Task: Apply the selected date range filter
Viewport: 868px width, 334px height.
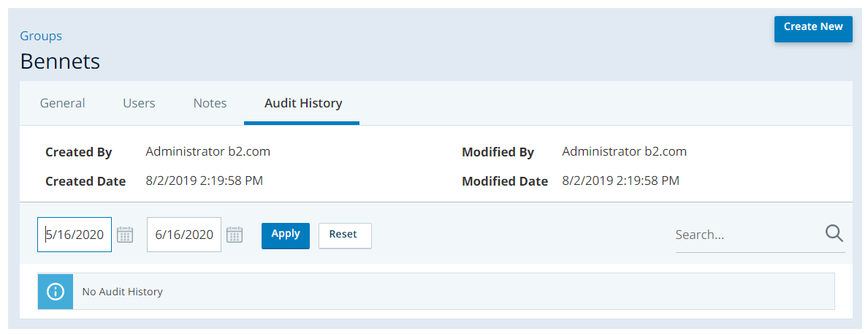Action: point(285,235)
